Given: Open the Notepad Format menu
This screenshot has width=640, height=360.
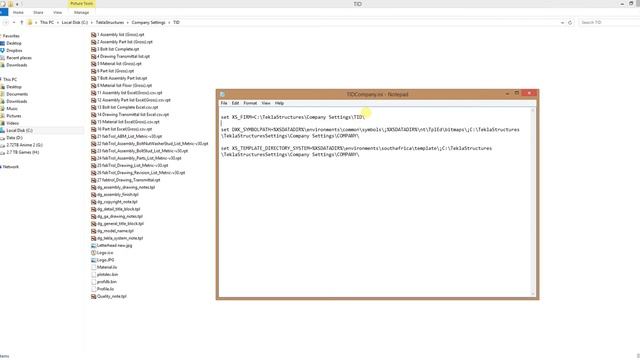Looking at the screenshot, I should (x=250, y=103).
